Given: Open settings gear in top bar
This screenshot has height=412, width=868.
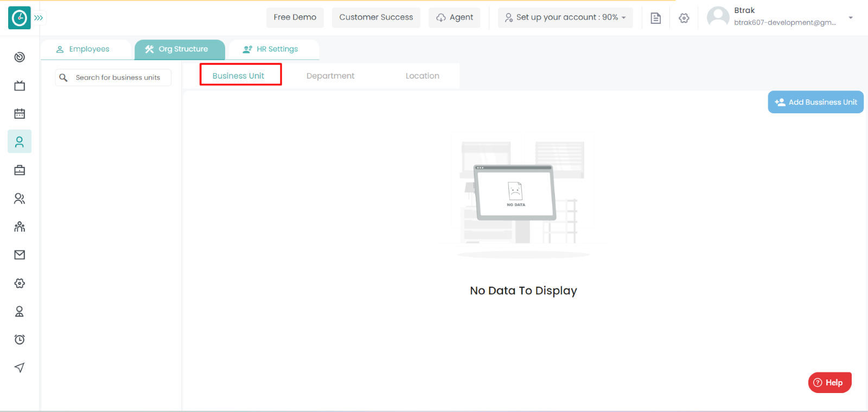Looking at the screenshot, I should [684, 18].
